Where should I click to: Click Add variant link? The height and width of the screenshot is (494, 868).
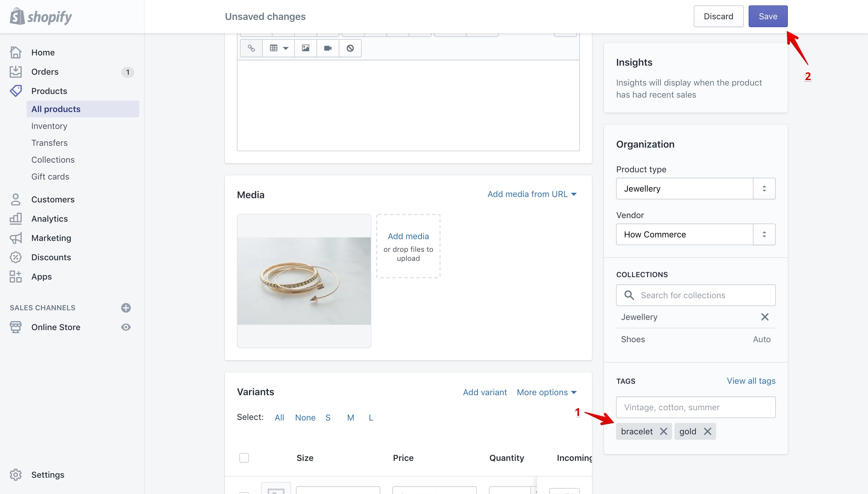click(485, 392)
